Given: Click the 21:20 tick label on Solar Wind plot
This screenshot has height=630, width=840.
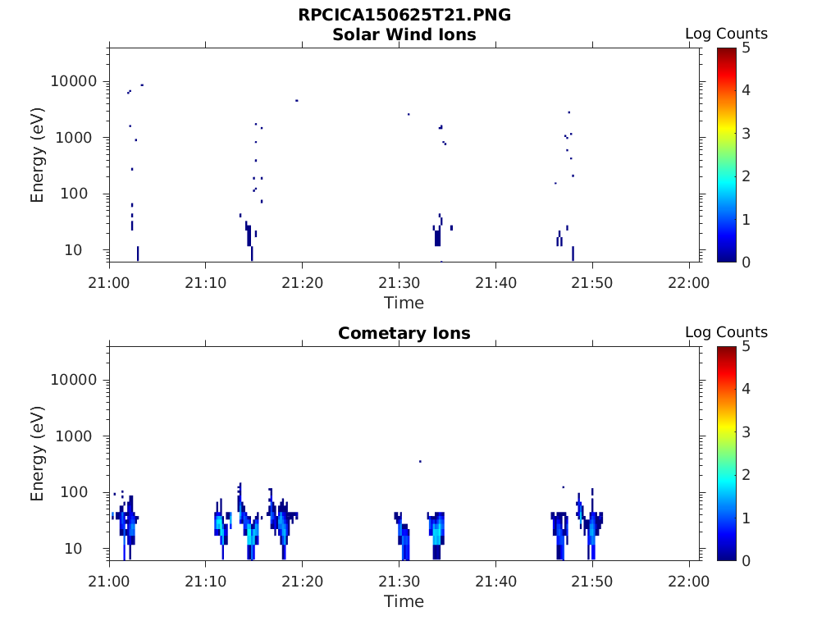Looking at the screenshot, I should point(303,282).
